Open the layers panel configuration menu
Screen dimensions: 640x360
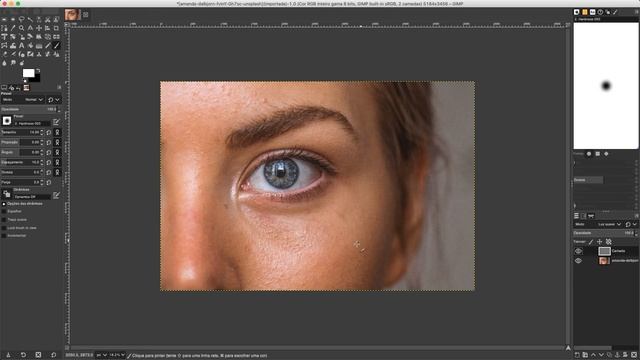click(x=637, y=216)
